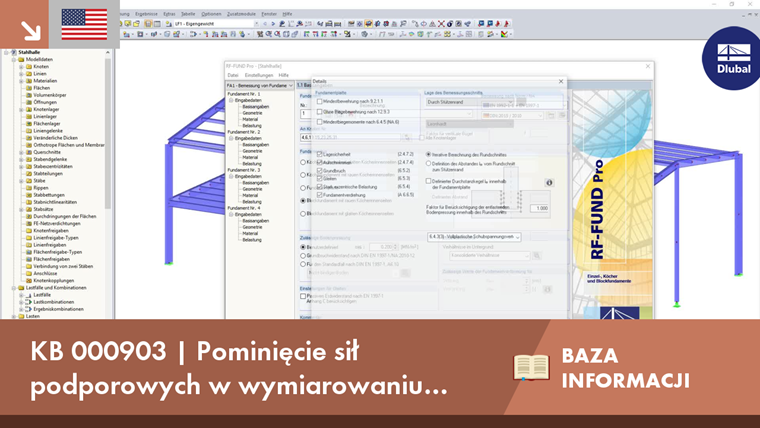The width and height of the screenshot is (760, 428).
Task: Enable Definierter Durchstanzkegel checkbox
Action: [428, 181]
